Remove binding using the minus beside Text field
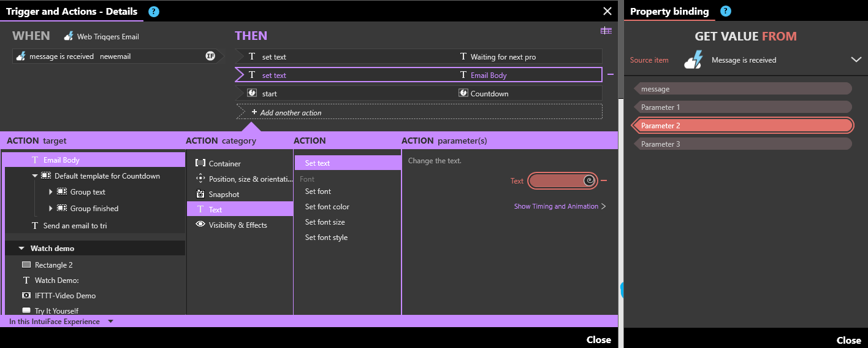This screenshot has height=348, width=868. (x=604, y=180)
